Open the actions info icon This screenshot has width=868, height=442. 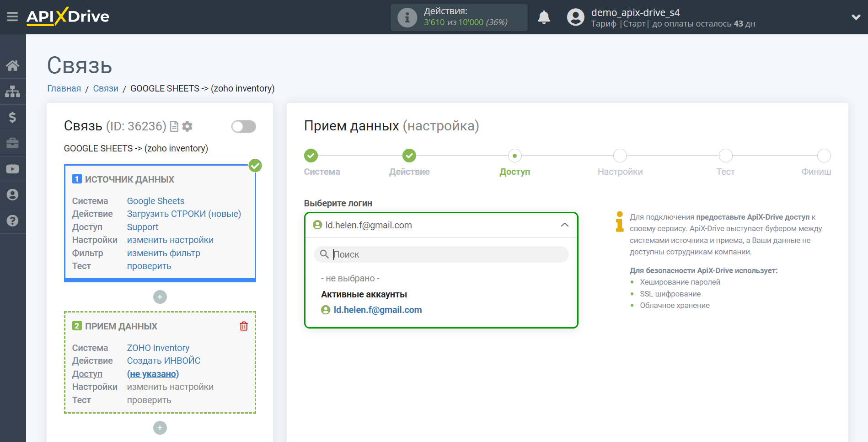coord(407,17)
